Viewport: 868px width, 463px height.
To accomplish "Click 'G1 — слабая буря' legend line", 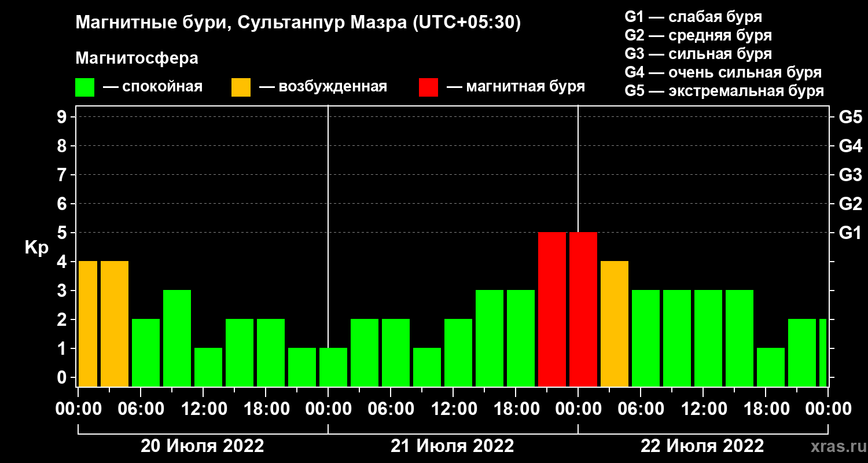I will click(x=693, y=16).
